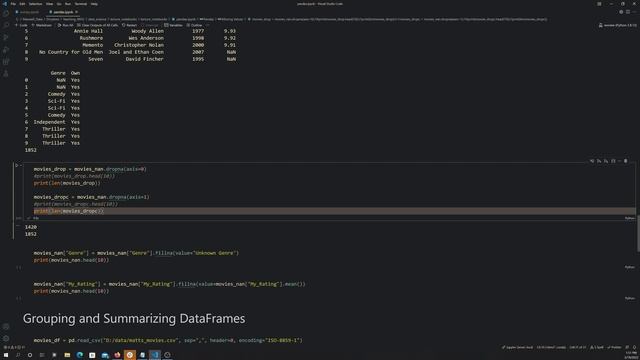640x360 pixels.
Task: Restart the notebook kernel
Action: pyautogui.click(x=129, y=25)
